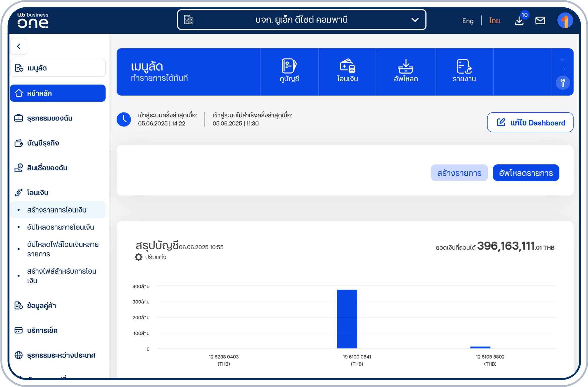Image resolution: width=588 pixels, height=387 pixels.
Task: Switch language to ไทย
Action: point(494,21)
